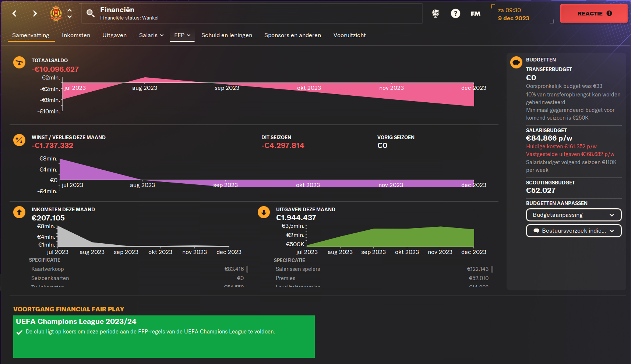Open the Schuld en leningen tab

coord(227,35)
